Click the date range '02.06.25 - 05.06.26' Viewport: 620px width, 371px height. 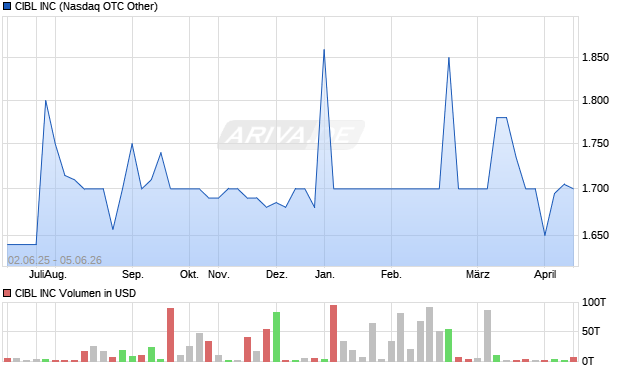click(55, 260)
